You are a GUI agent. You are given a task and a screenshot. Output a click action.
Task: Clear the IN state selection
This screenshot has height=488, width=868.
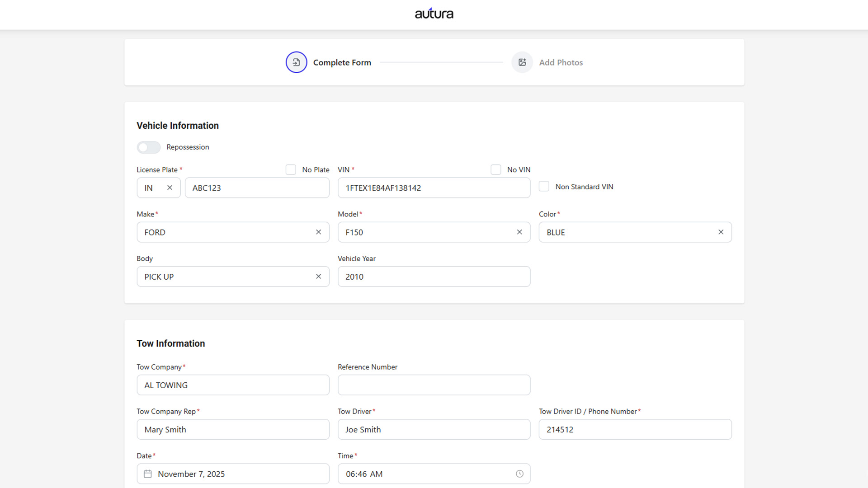(170, 188)
